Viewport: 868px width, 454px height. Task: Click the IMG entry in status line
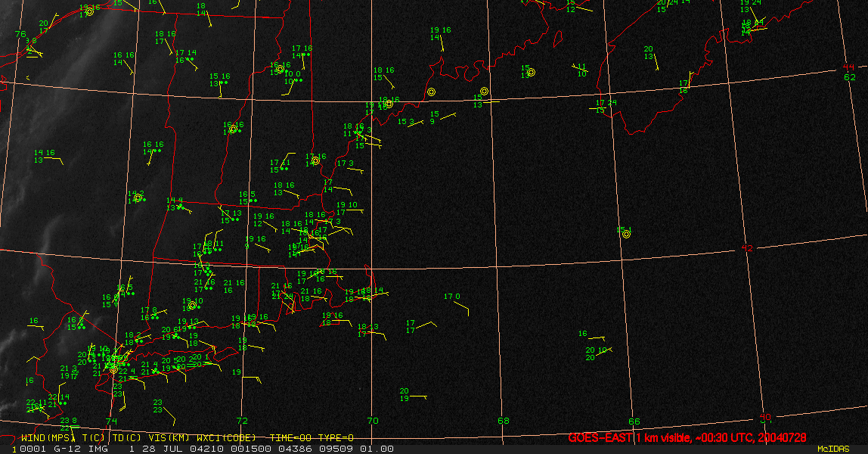click(98, 449)
